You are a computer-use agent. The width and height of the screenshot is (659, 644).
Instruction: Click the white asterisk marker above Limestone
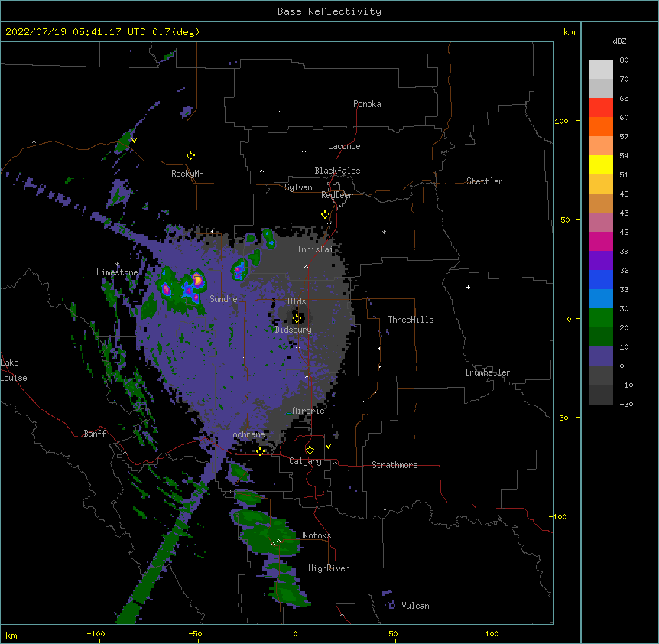click(x=118, y=265)
